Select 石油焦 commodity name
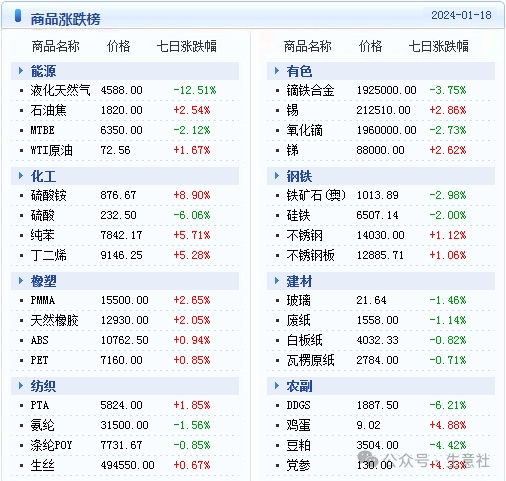This screenshot has width=506, height=481. (48, 110)
